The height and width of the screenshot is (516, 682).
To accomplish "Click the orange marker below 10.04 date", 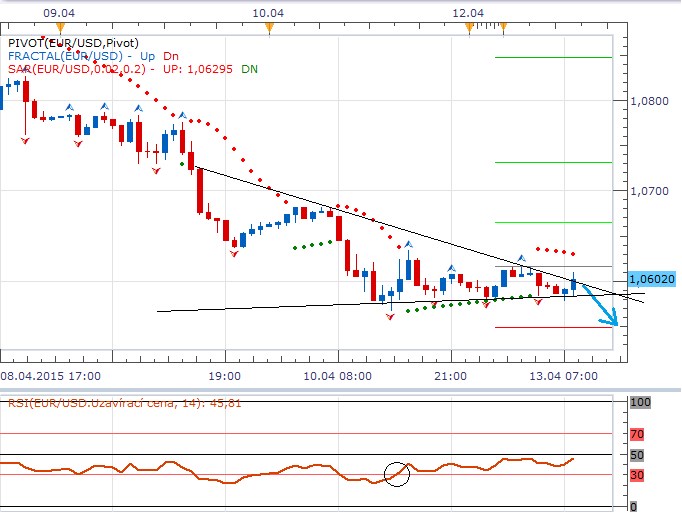I will click(x=267, y=28).
